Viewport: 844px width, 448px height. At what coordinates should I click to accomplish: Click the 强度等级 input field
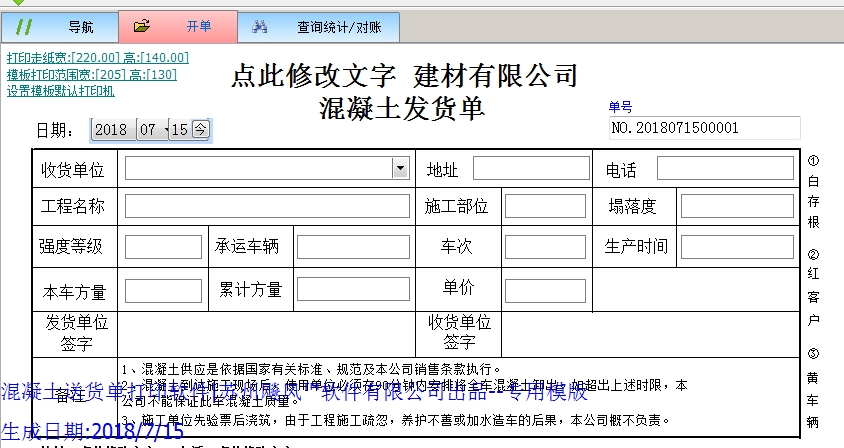pos(163,247)
